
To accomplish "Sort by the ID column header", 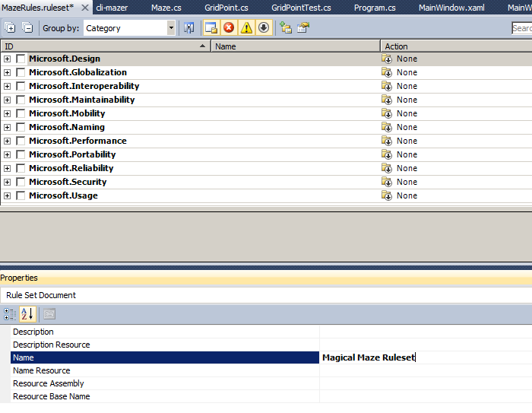I will [x=106, y=46].
